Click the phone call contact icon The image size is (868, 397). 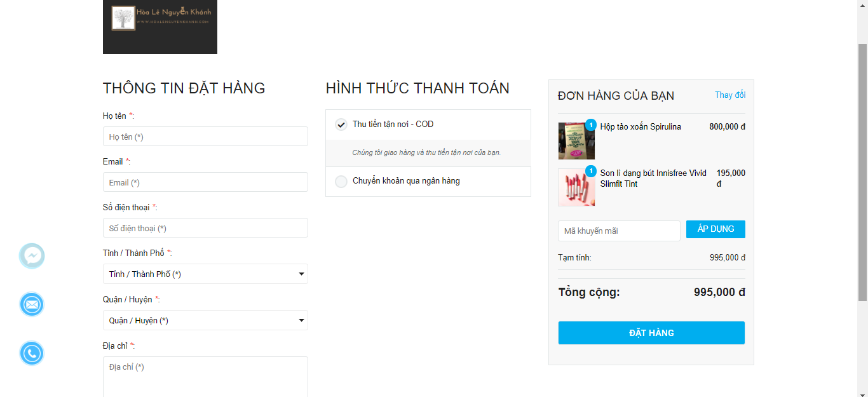(x=32, y=353)
